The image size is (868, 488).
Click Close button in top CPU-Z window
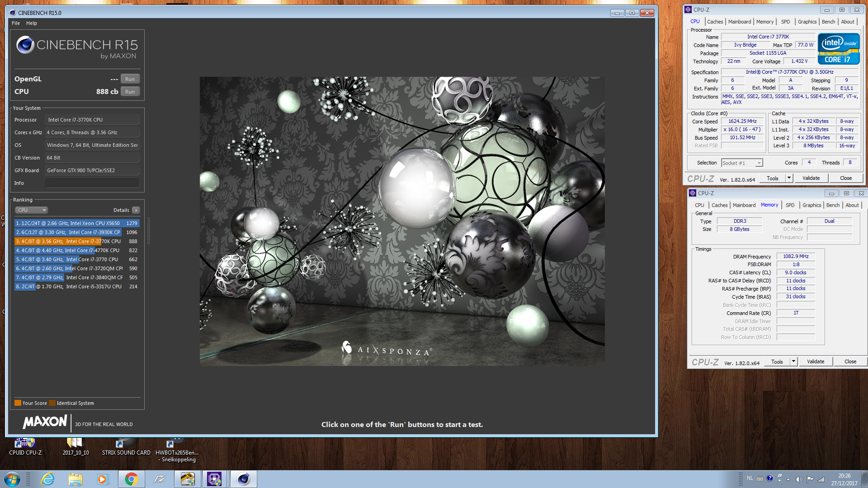[846, 178]
